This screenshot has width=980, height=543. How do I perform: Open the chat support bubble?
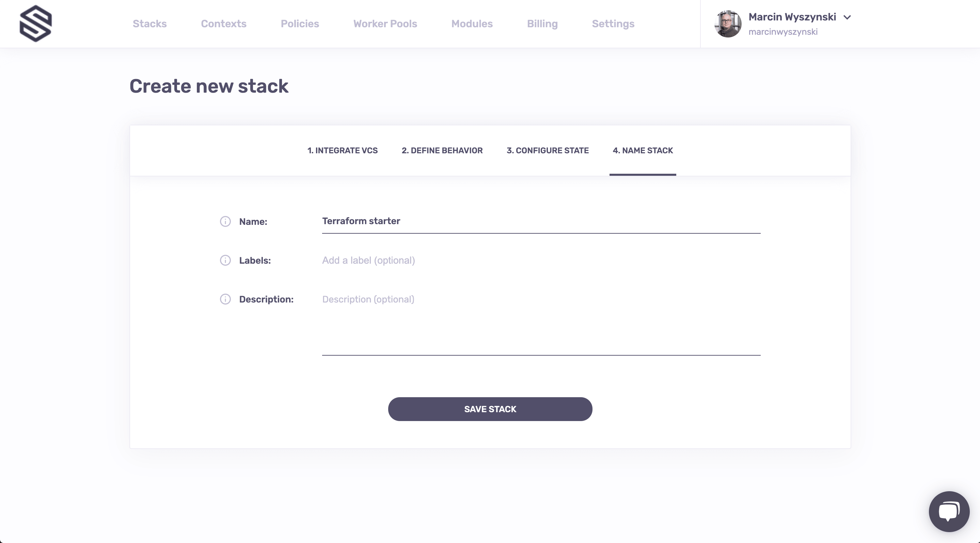pos(949,511)
